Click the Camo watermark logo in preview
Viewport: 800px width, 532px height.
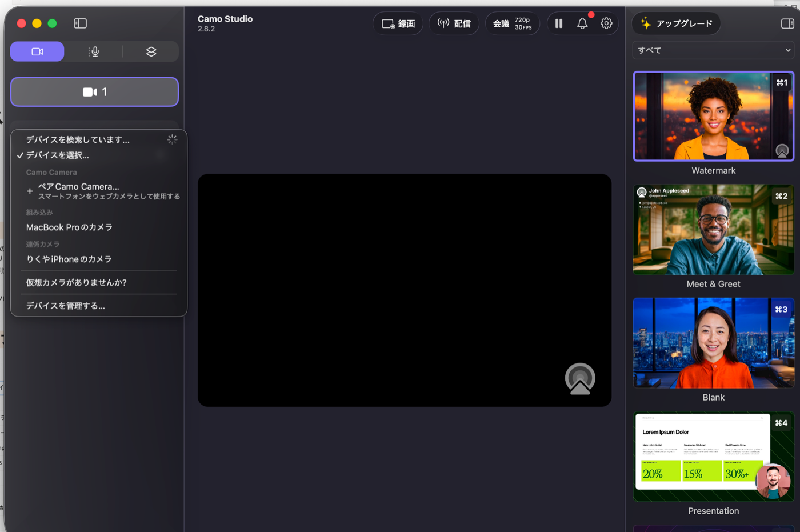pos(580,379)
